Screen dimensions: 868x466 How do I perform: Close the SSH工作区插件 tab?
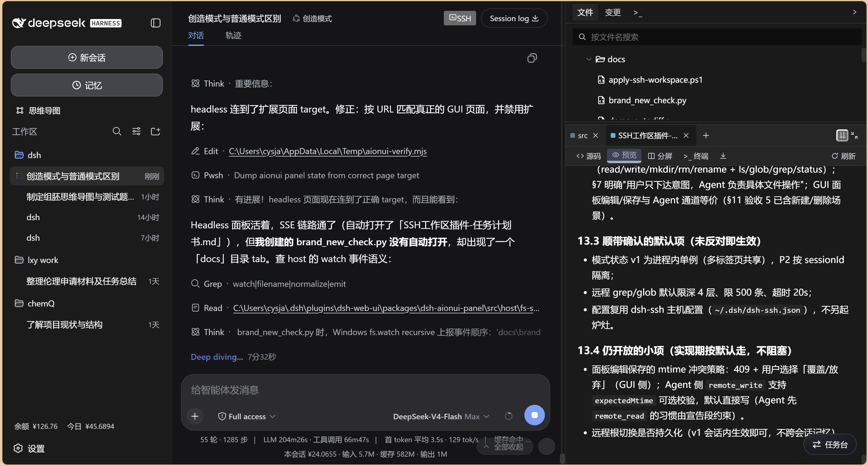(686, 135)
